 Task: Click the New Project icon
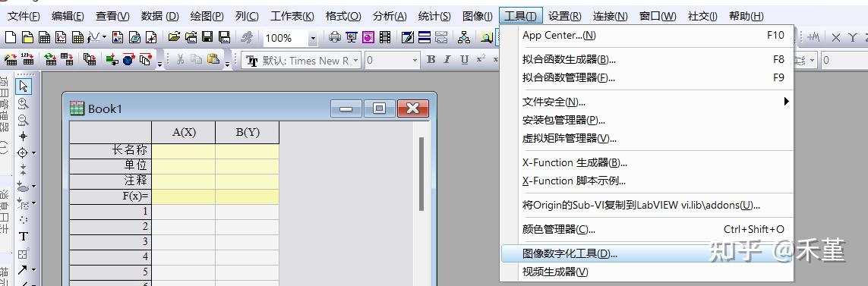point(10,38)
